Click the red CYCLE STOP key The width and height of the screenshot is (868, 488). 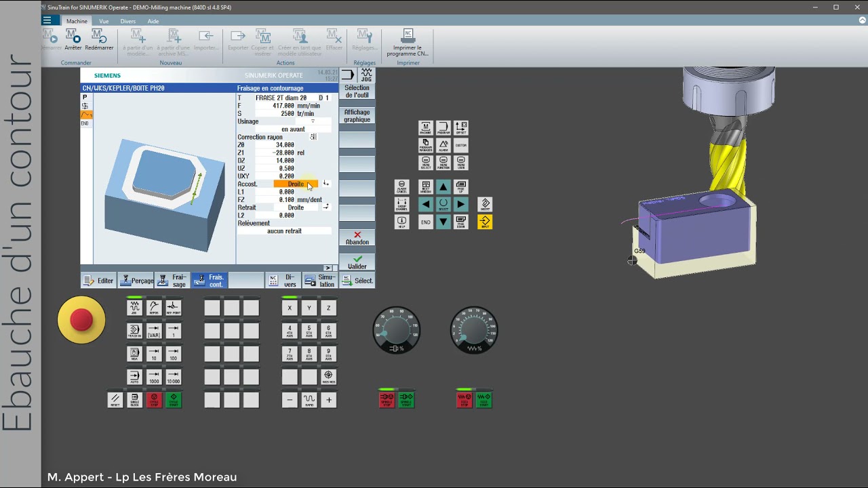[x=154, y=400]
